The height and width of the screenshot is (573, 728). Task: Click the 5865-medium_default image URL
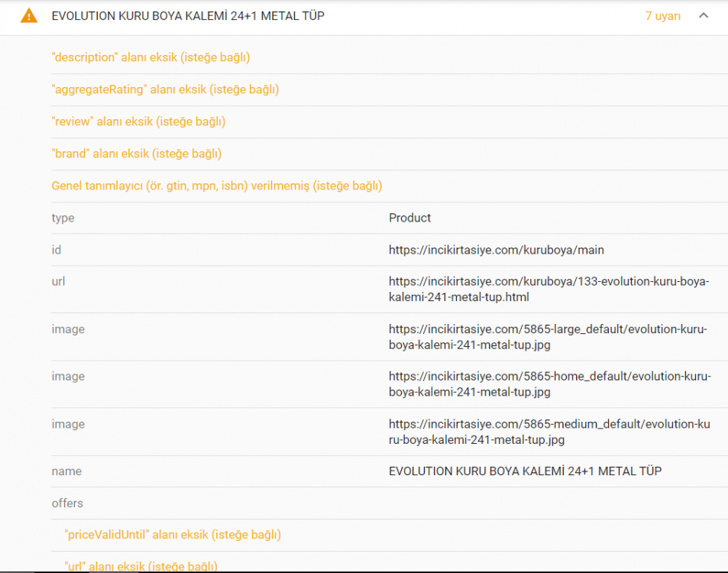549,432
